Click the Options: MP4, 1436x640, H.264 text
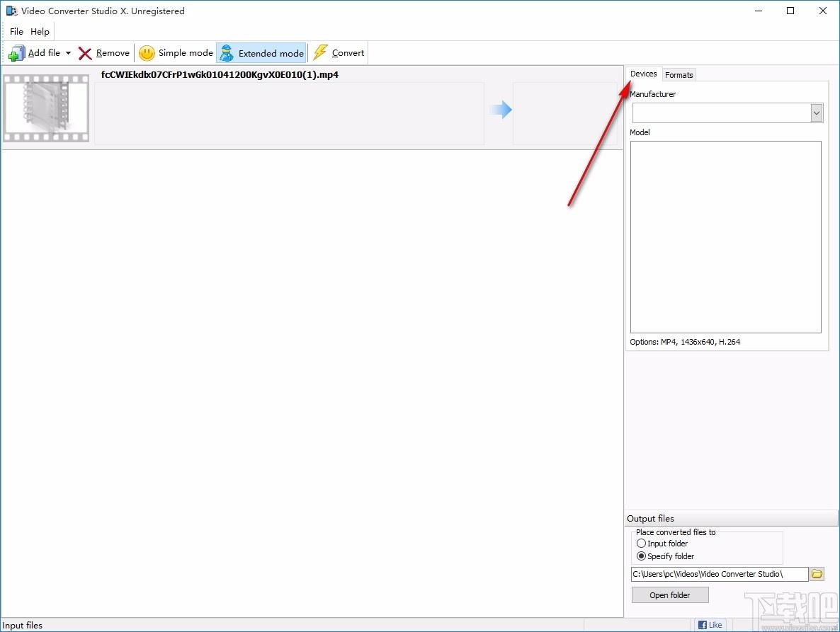 [685, 342]
